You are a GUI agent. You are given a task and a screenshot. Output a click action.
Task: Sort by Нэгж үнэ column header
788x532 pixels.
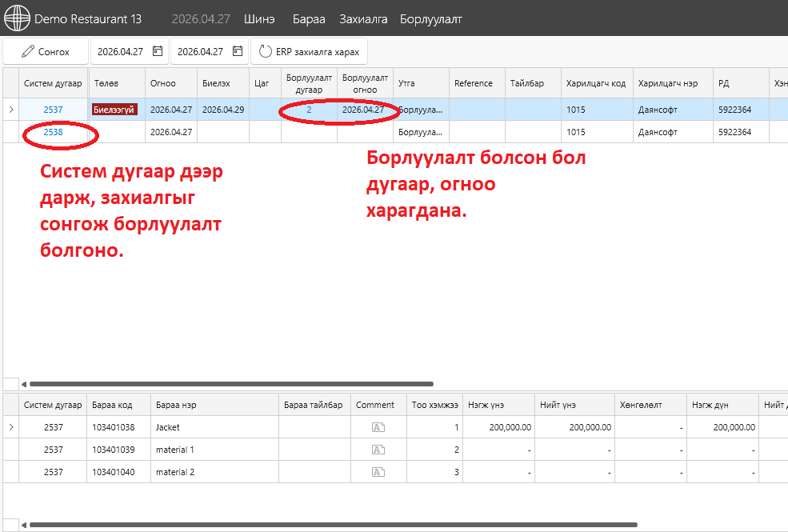click(498, 405)
